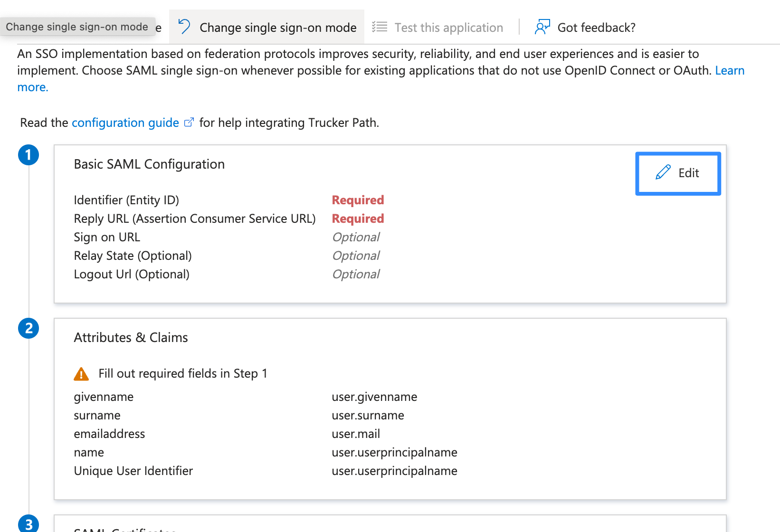Click the step 1 number badge

[29, 155]
